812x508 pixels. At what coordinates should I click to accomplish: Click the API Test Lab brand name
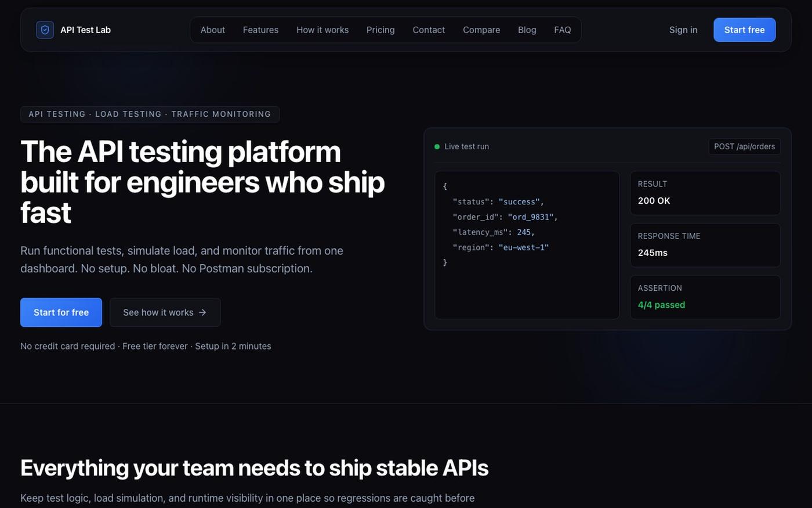click(85, 30)
